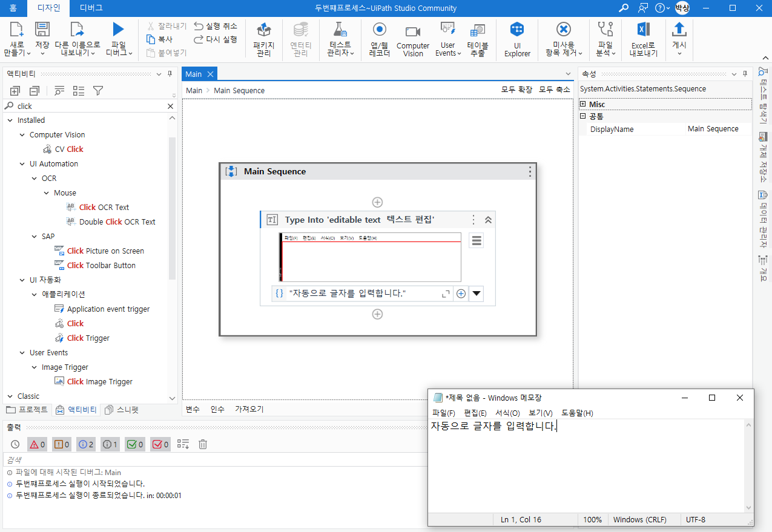Click the hamburger options icon beside the target preview

(x=477, y=241)
